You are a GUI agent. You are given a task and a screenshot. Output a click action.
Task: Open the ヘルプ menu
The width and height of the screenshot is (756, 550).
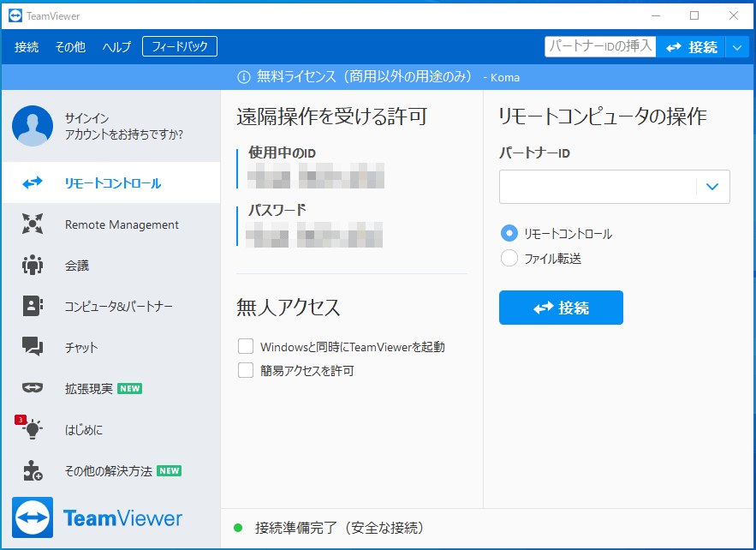pyautogui.click(x=116, y=47)
